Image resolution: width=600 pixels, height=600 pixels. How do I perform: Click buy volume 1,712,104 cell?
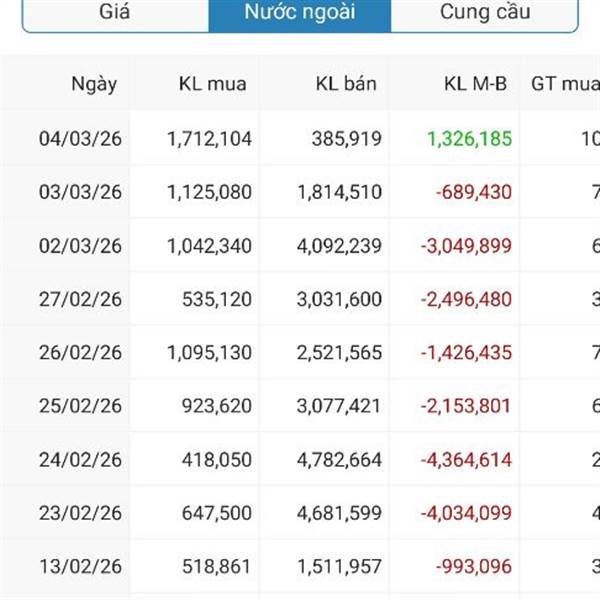click(x=209, y=138)
